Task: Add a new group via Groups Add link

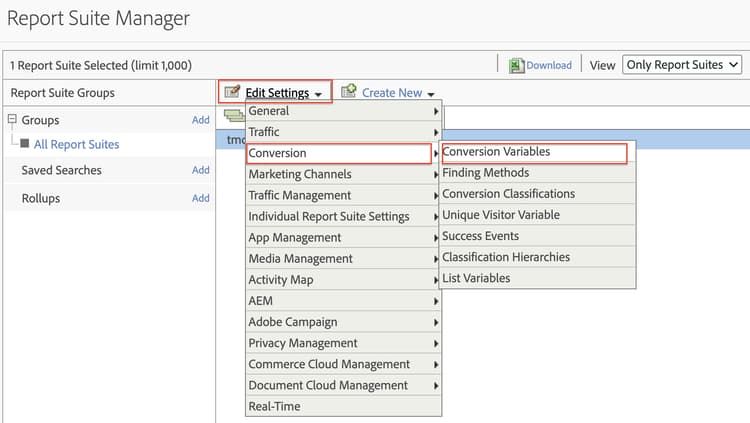Action: coord(201,120)
